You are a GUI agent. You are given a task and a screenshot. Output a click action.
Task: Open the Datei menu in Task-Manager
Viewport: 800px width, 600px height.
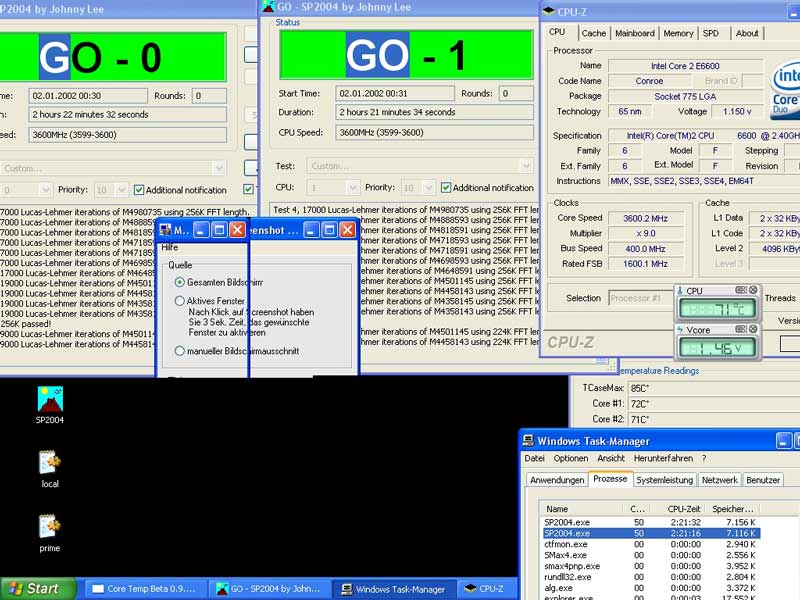point(534,458)
